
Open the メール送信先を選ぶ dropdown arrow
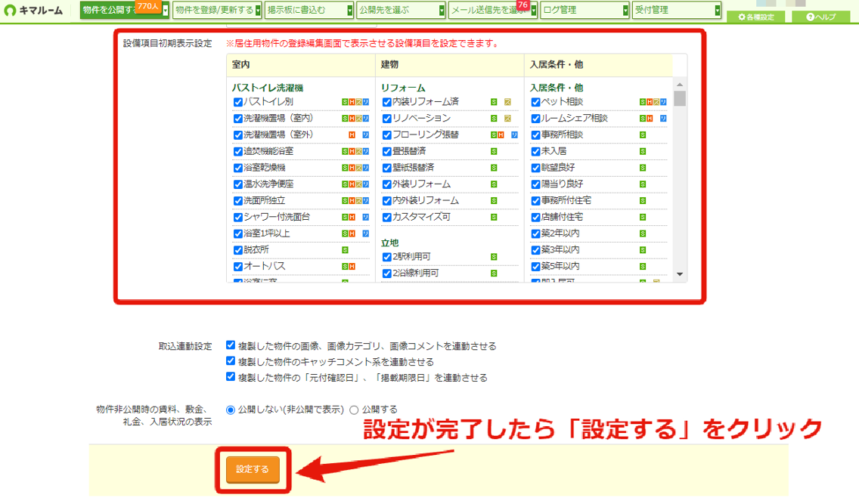[534, 11]
